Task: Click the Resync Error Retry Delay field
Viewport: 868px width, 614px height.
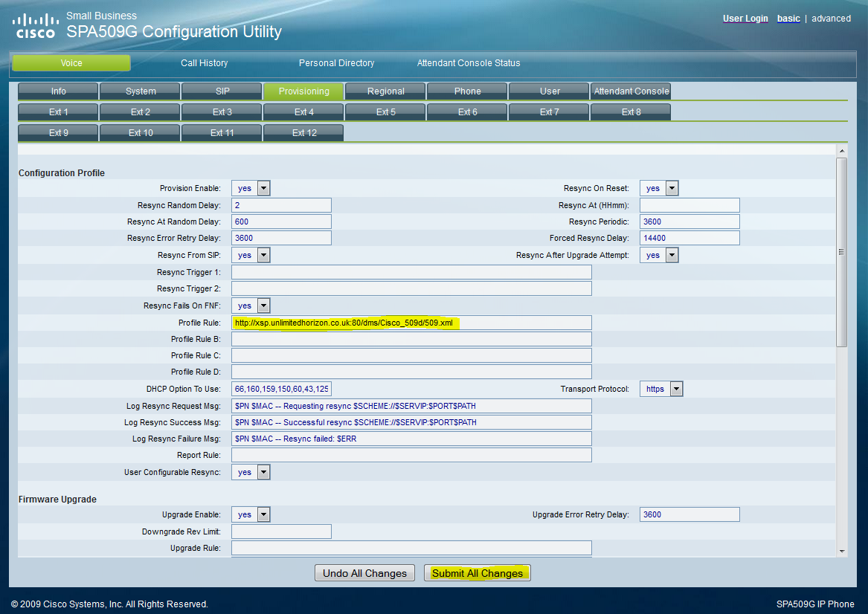Action: pos(281,238)
